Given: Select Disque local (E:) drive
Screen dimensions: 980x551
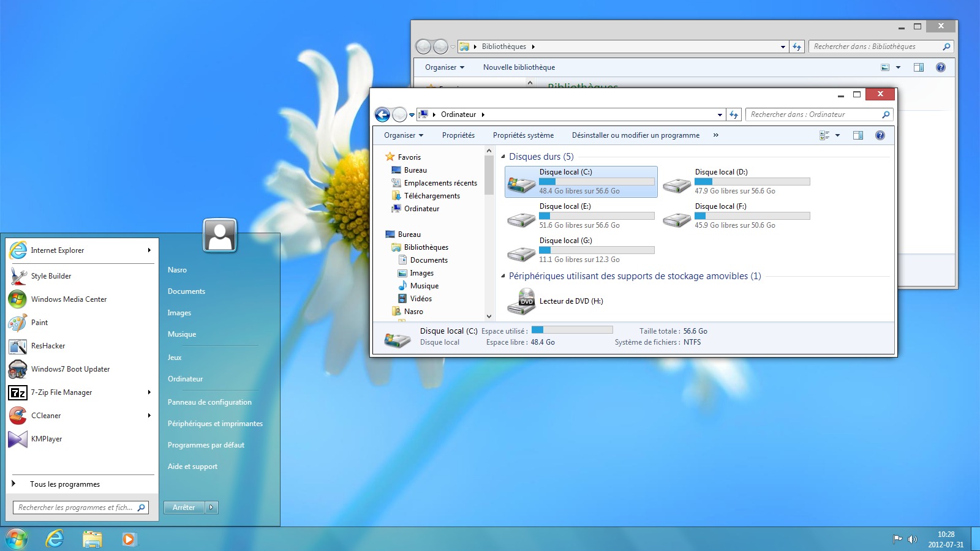Looking at the screenshot, I should pos(581,216).
